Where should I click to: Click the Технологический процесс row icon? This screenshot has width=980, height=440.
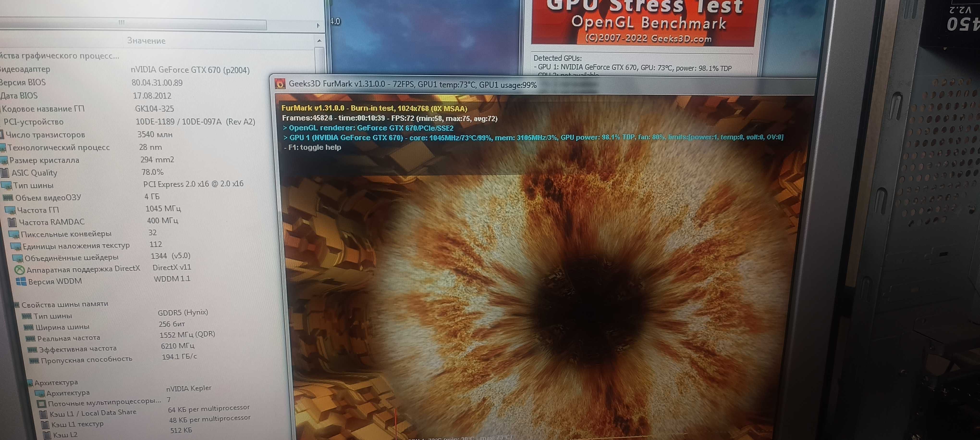coord(3,147)
